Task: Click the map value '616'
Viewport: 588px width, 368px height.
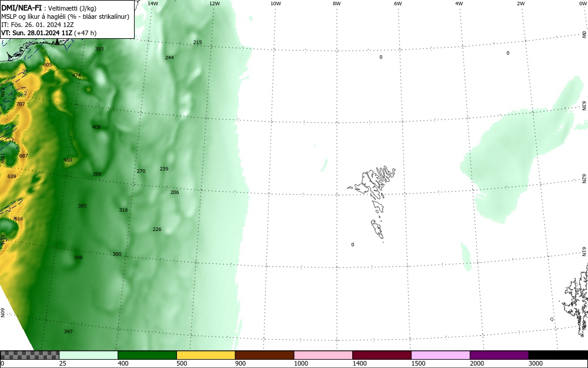Action: 19,219
